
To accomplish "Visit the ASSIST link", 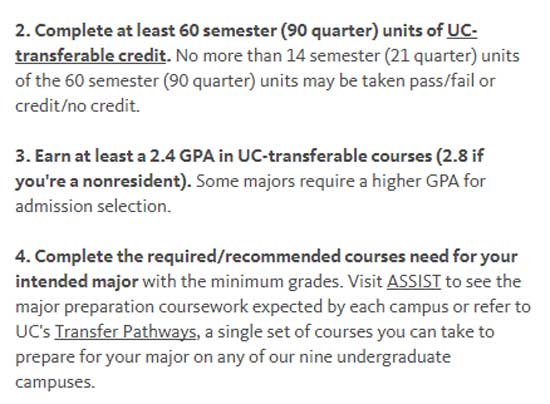I will click(x=414, y=282).
